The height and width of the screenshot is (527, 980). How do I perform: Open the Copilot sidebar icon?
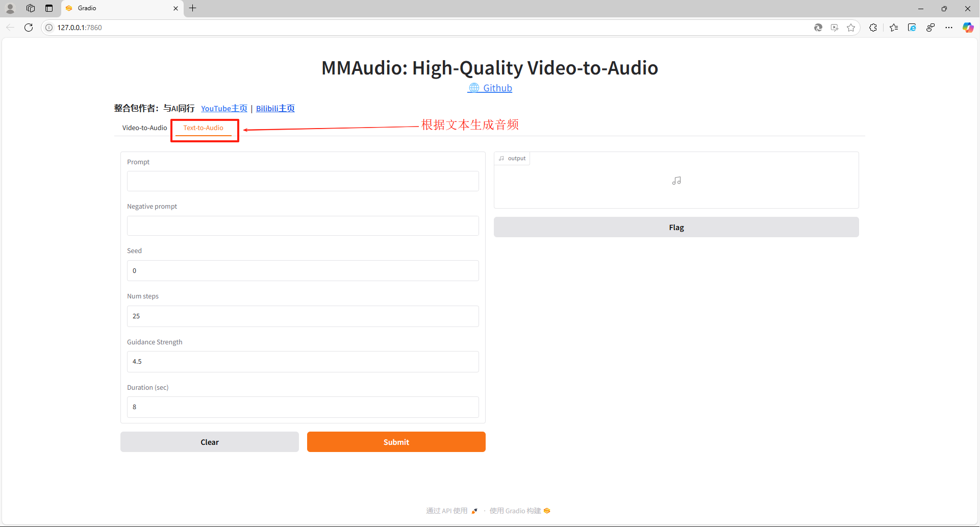968,28
